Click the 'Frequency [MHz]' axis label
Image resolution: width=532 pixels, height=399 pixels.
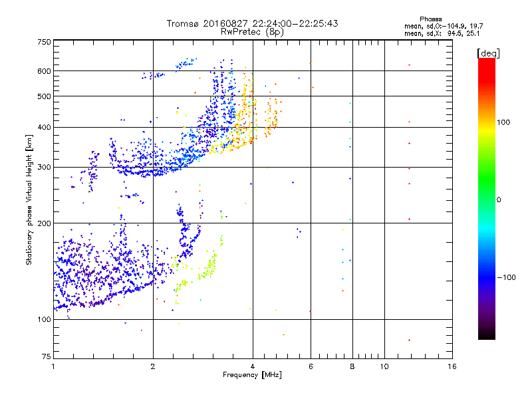[x=252, y=375]
